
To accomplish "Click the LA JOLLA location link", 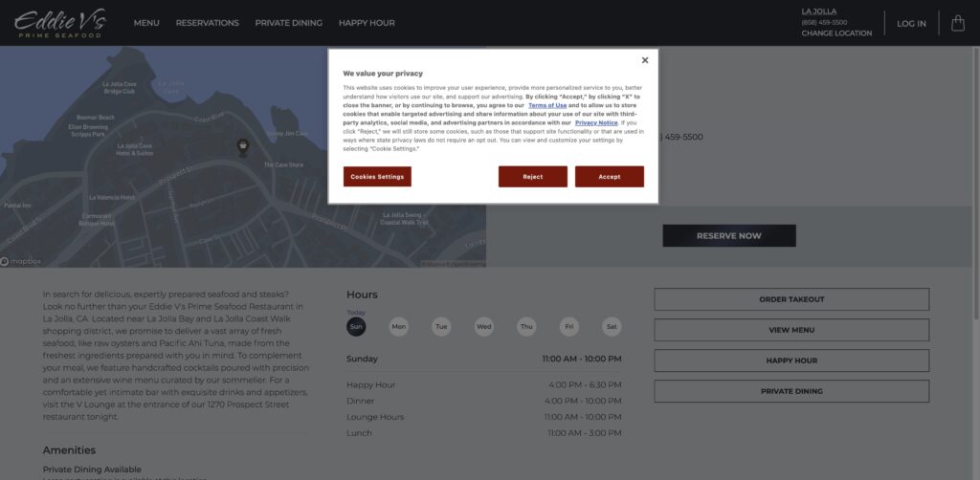I will pos(819,11).
